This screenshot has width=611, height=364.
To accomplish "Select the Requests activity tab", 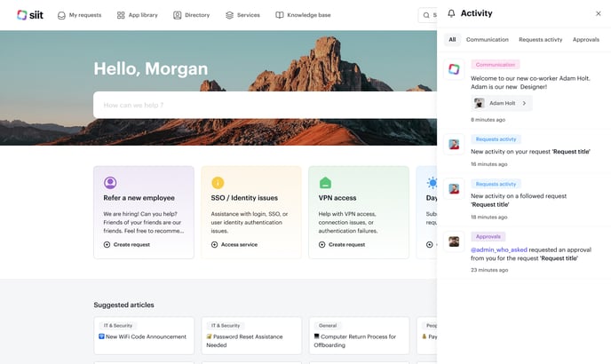I will point(540,40).
